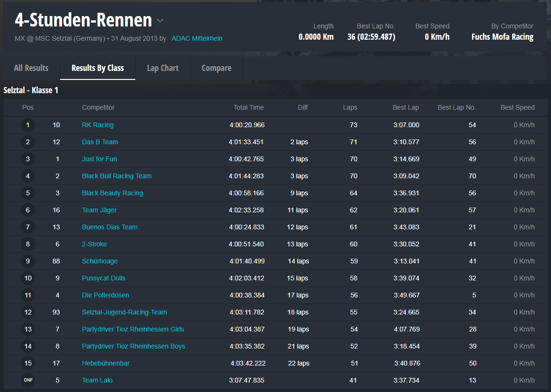Go to the Compare tab
The width and height of the screenshot is (551, 392).
216,68
